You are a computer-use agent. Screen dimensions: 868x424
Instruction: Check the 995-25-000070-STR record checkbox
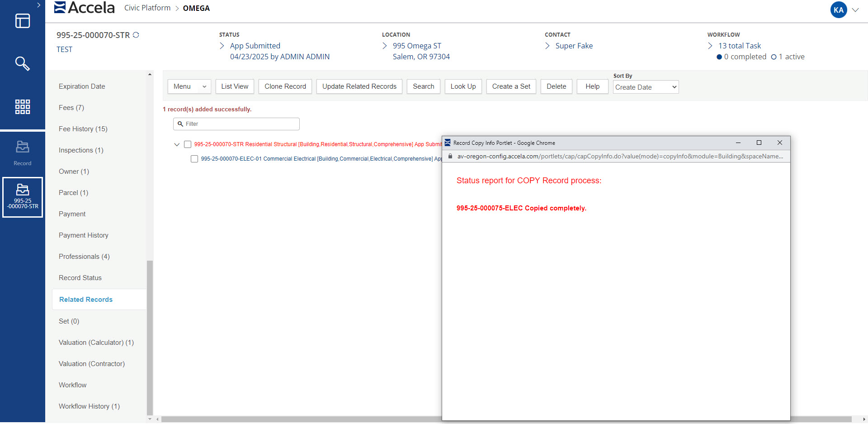coord(188,144)
